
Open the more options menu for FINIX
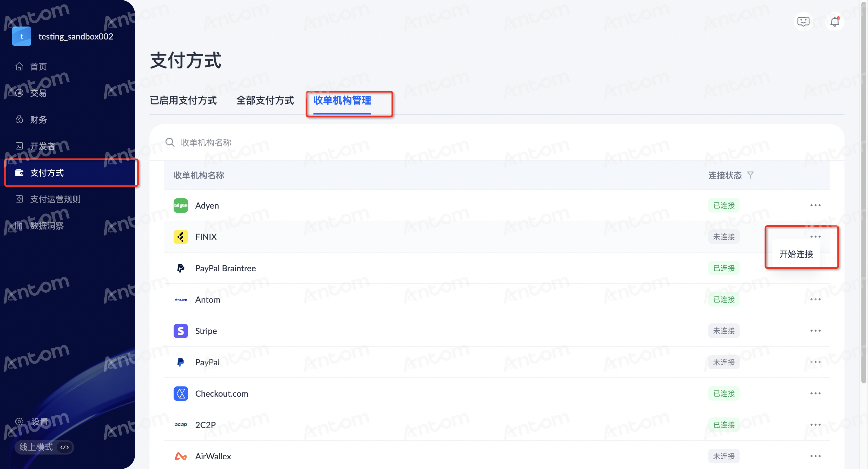816,237
